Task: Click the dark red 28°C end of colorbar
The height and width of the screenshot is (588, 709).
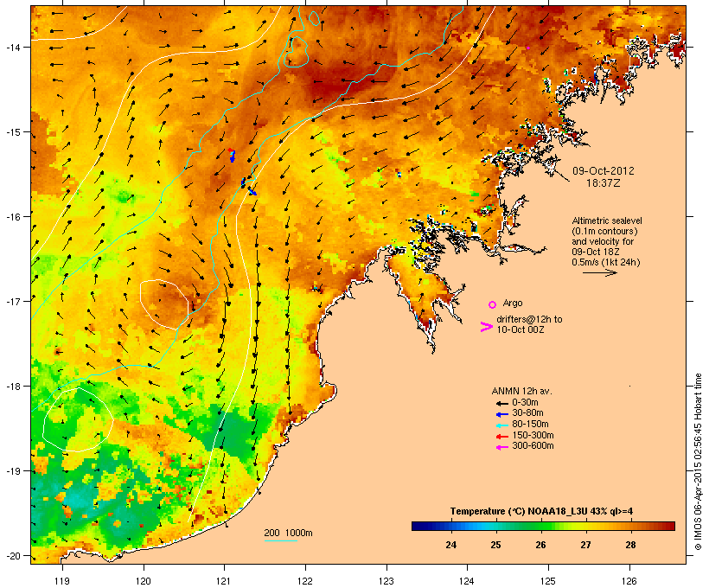Action: [667, 526]
